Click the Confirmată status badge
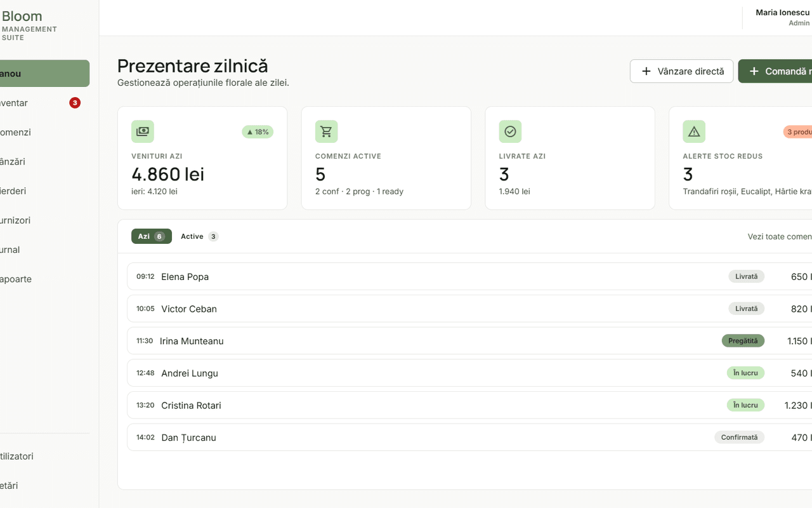Viewport: 812px width, 508px height. point(739,438)
